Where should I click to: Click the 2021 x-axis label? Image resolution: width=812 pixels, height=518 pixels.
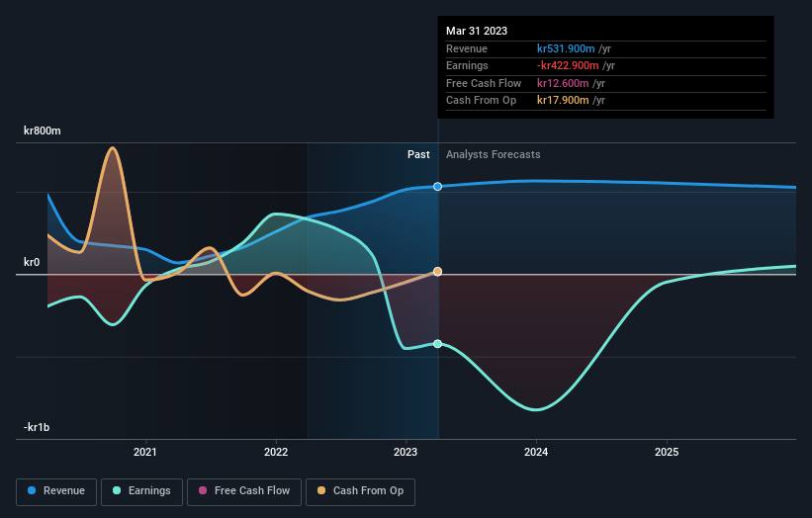(145, 452)
